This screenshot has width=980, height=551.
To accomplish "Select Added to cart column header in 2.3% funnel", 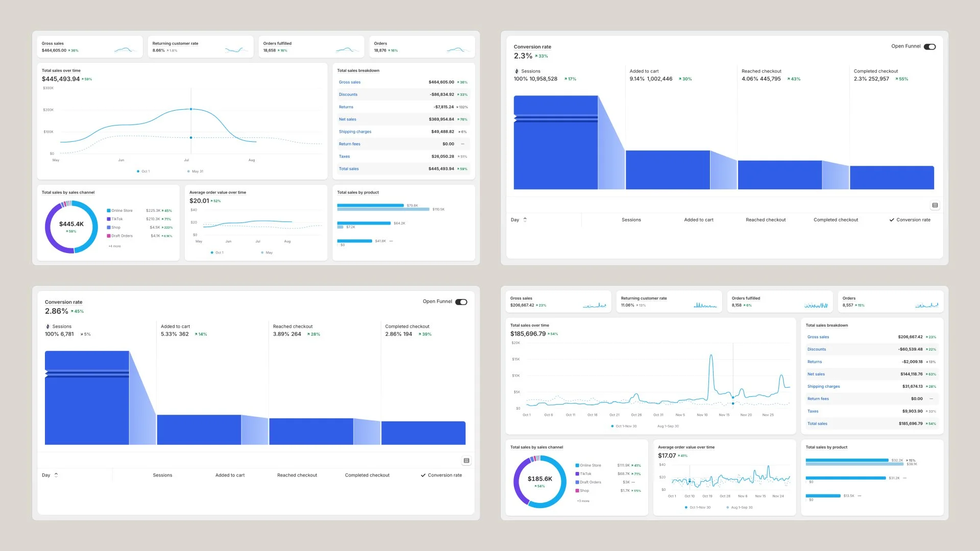I will tap(698, 220).
